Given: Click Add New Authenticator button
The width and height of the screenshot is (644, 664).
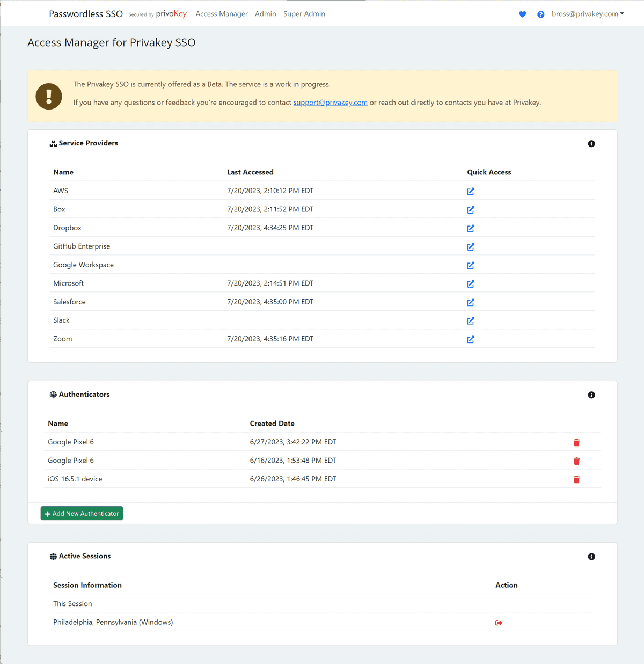Looking at the screenshot, I should [82, 514].
